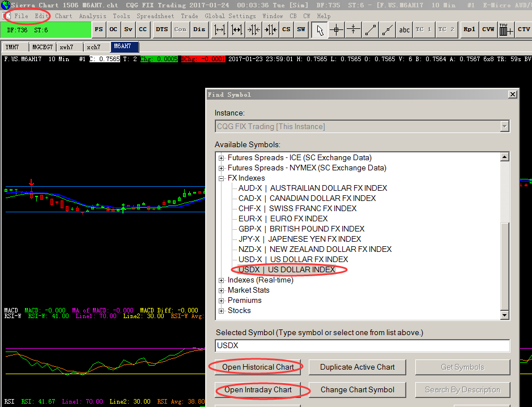Click the Selected Symbol input field
The width and height of the screenshot is (532, 407).
click(x=363, y=345)
